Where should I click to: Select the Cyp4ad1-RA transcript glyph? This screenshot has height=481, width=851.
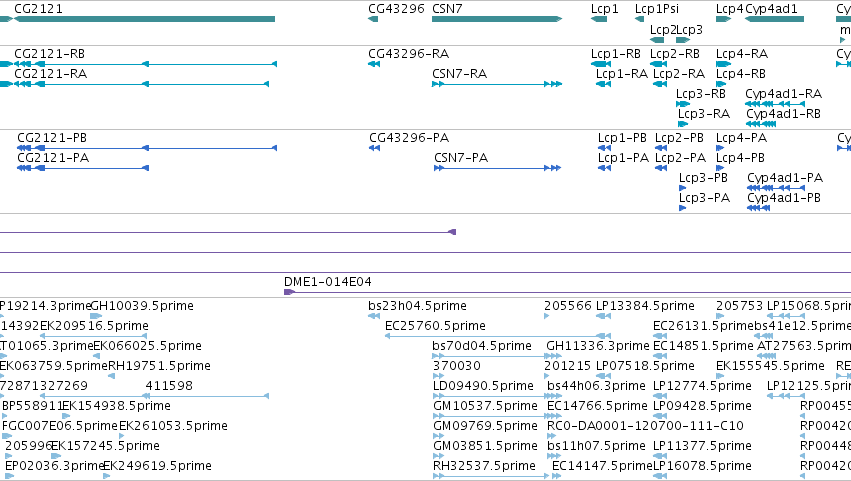(x=775, y=104)
